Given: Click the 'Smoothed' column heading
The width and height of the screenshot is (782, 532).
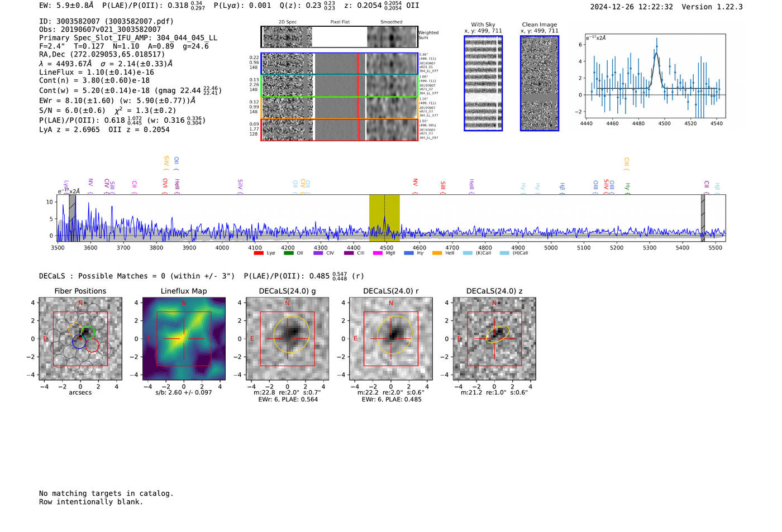Looking at the screenshot, I should click(x=391, y=22).
